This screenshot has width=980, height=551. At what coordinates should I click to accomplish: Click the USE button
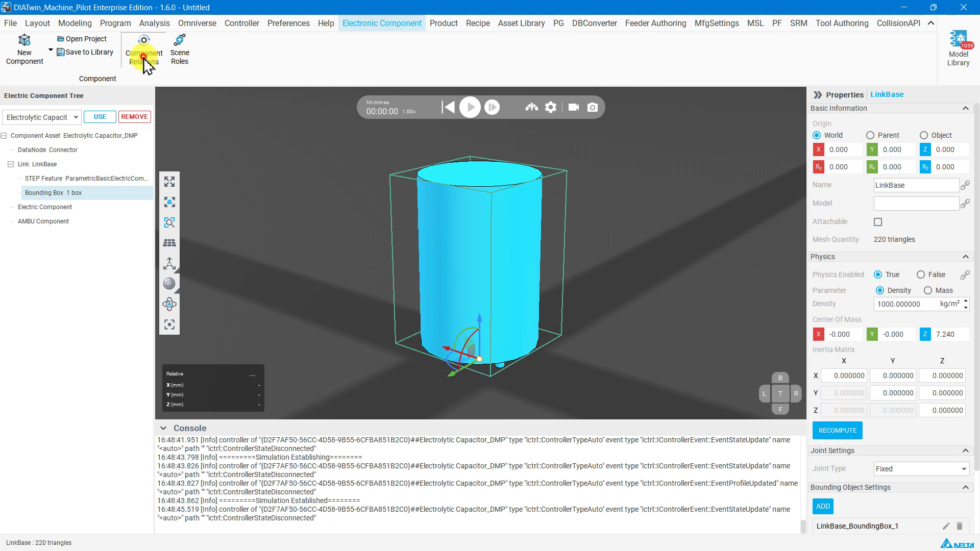100,117
